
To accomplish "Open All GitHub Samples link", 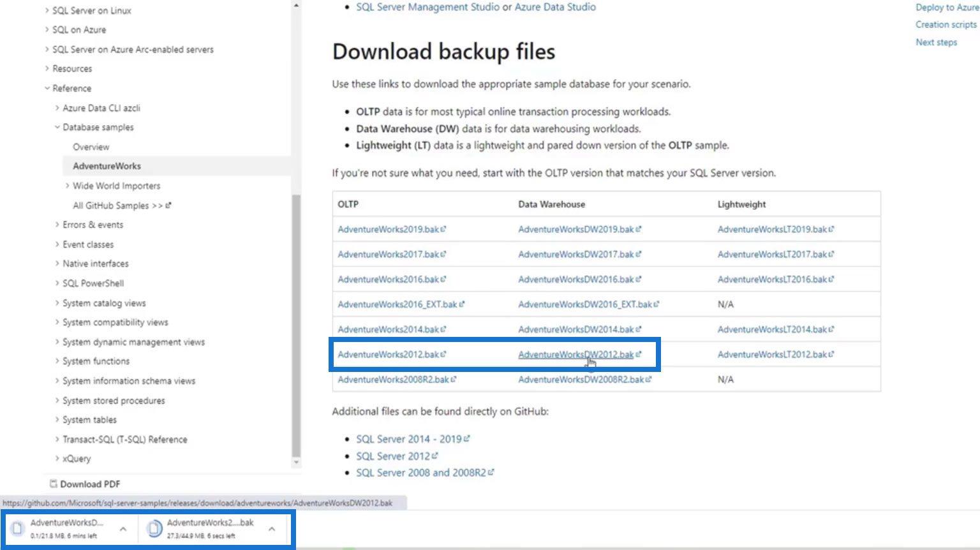I will [x=122, y=205].
